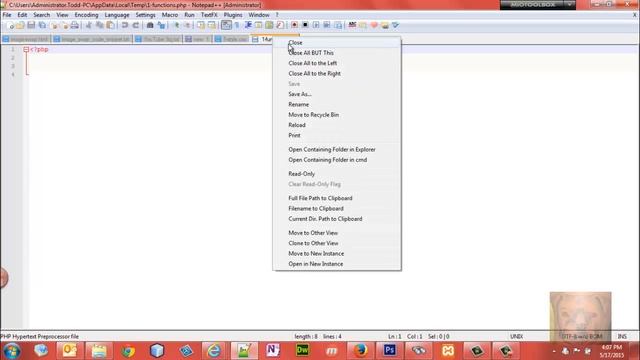Open Dreamweaver from the taskbar

(x=302, y=351)
